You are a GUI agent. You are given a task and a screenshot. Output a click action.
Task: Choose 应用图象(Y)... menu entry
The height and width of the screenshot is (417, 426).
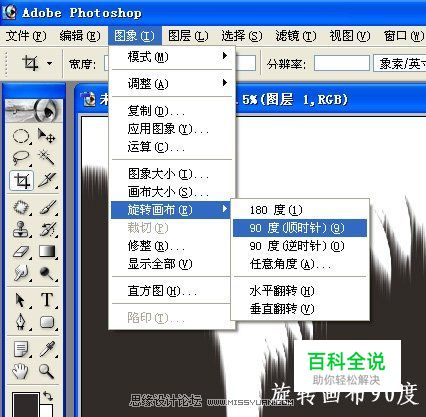click(x=171, y=129)
